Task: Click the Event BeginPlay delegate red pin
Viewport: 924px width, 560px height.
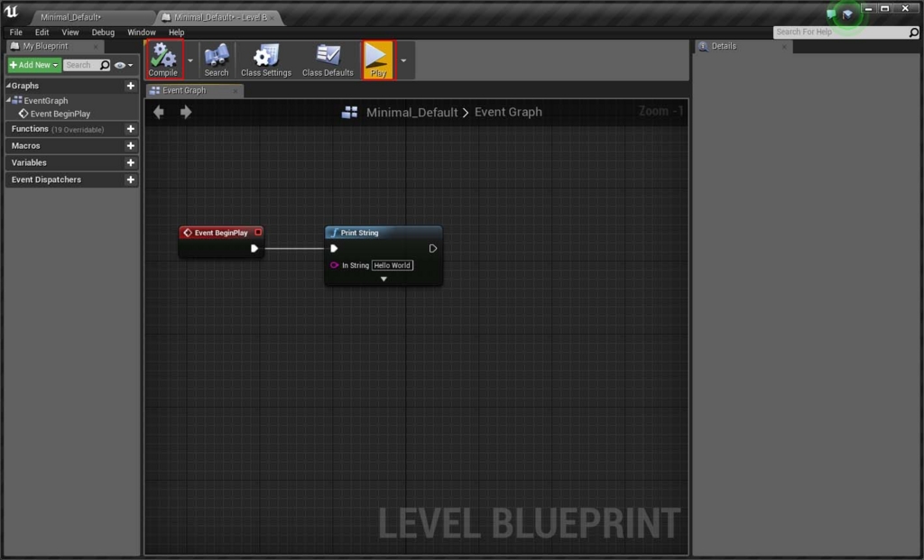Action: click(x=257, y=232)
